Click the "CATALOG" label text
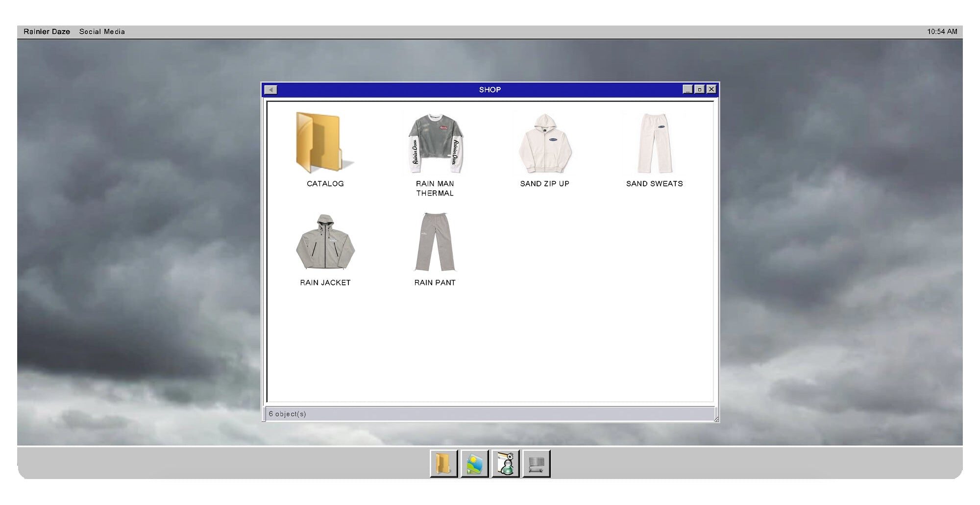 (x=325, y=184)
